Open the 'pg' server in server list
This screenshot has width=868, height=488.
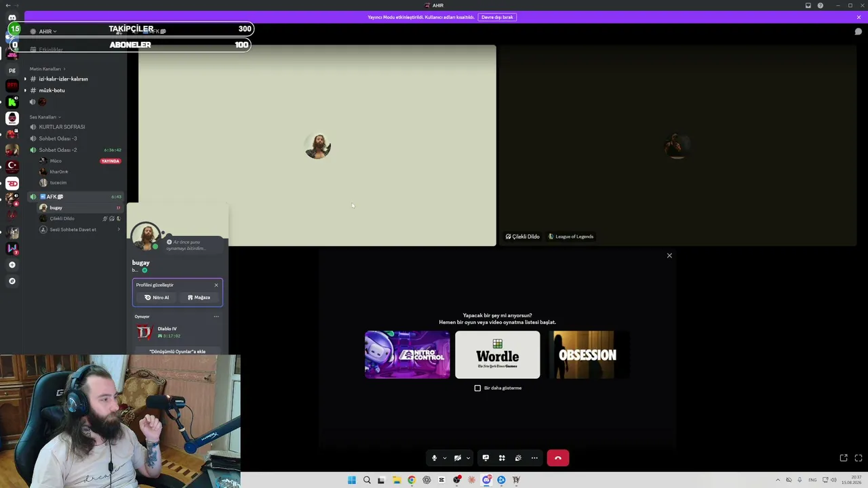click(x=12, y=70)
